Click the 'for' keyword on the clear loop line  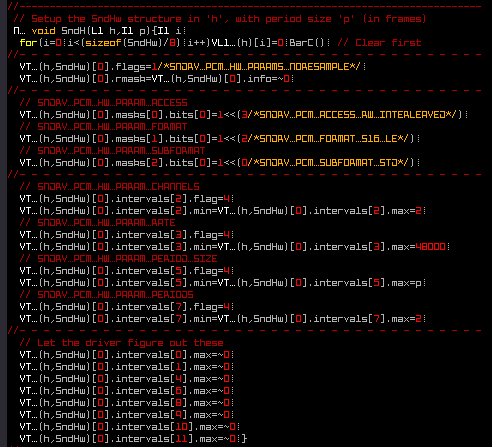28,43
